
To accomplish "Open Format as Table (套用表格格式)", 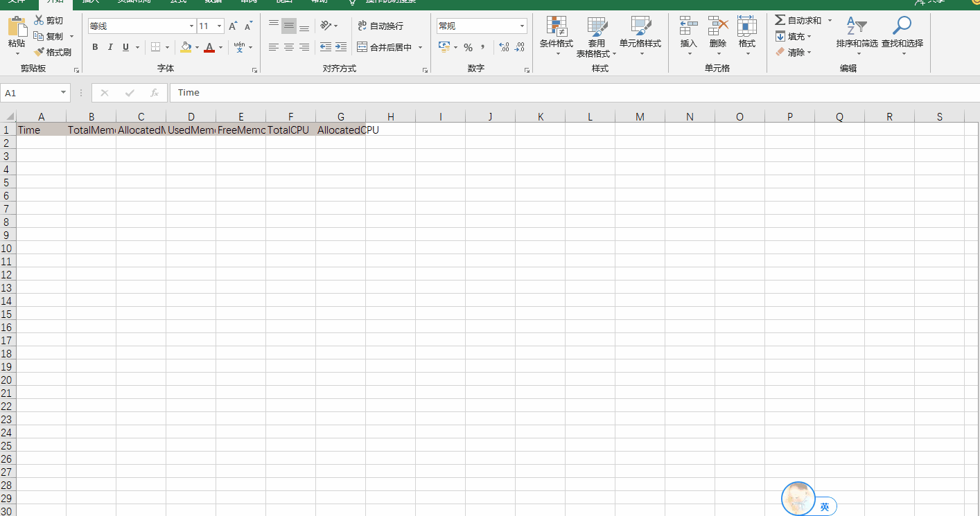I will pos(597,36).
